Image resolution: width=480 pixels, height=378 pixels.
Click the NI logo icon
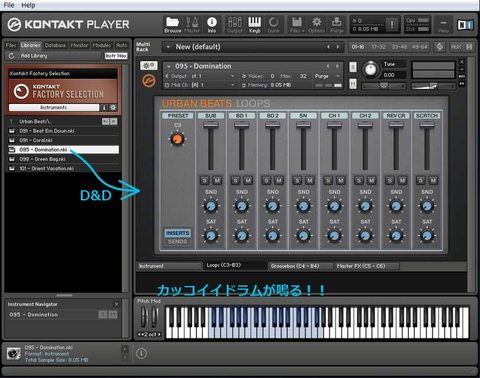point(465,25)
